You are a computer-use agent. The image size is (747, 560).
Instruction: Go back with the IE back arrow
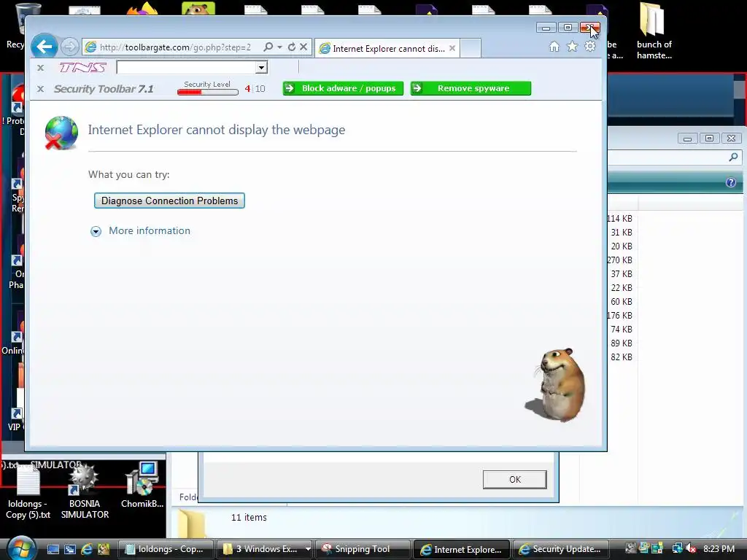(x=44, y=47)
